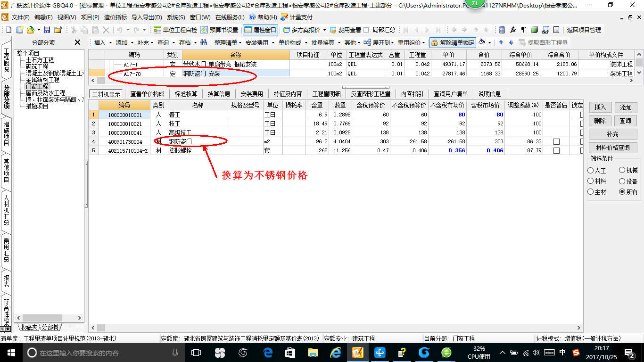Switch to 查看单价构成 tab

147,94
